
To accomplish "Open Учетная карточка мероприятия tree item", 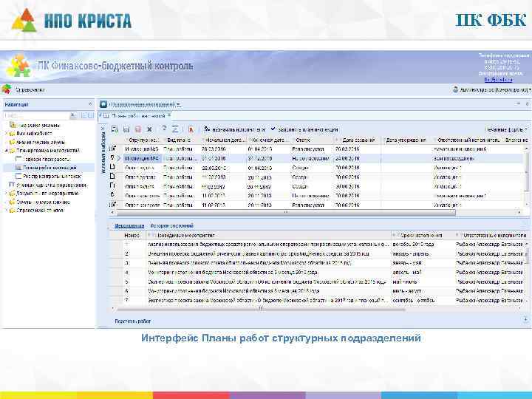I will click(x=51, y=185).
